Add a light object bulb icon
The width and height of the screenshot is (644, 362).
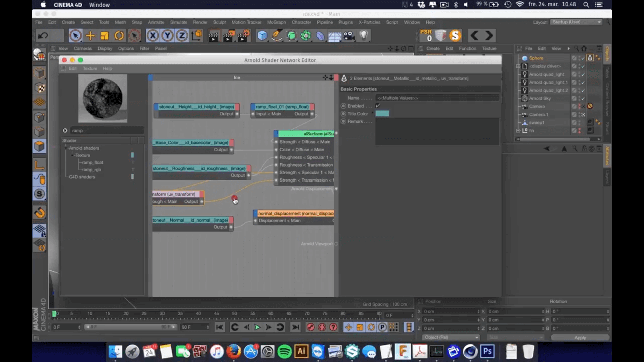(364, 36)
